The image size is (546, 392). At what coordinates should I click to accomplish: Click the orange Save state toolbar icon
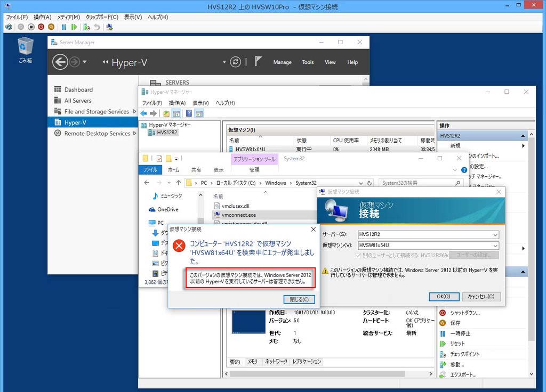point(51,27)
